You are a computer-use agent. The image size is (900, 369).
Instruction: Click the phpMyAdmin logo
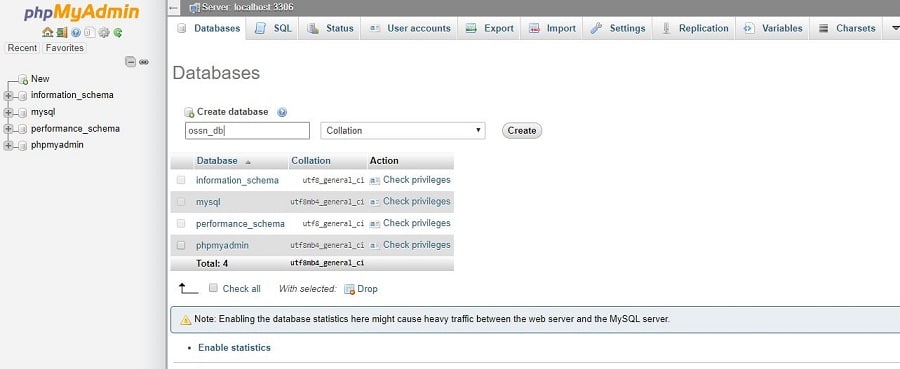pyautogui.click(x=82, y=13)
